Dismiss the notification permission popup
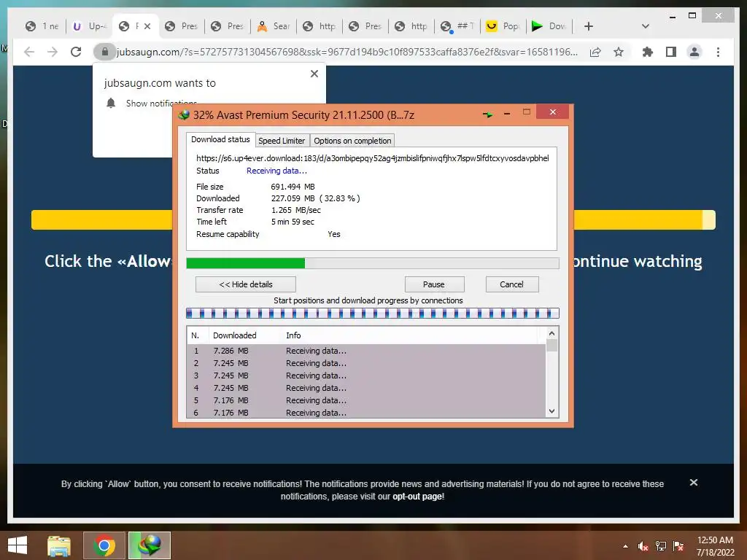This screenshot has height=560, width=747. pyautogui.click(x=314, y=74)
